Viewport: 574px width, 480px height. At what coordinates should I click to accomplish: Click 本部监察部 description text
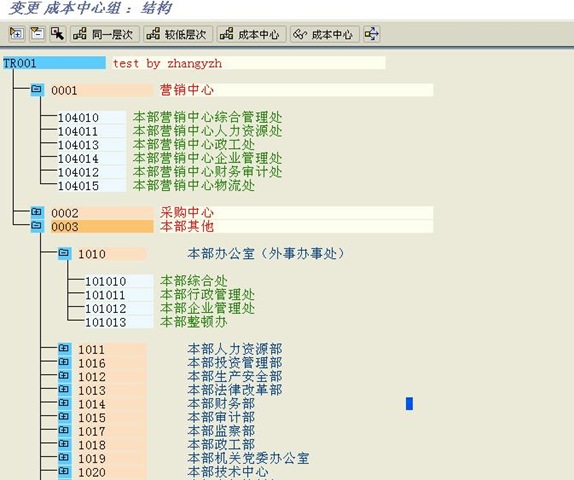(x=221, y=431)
